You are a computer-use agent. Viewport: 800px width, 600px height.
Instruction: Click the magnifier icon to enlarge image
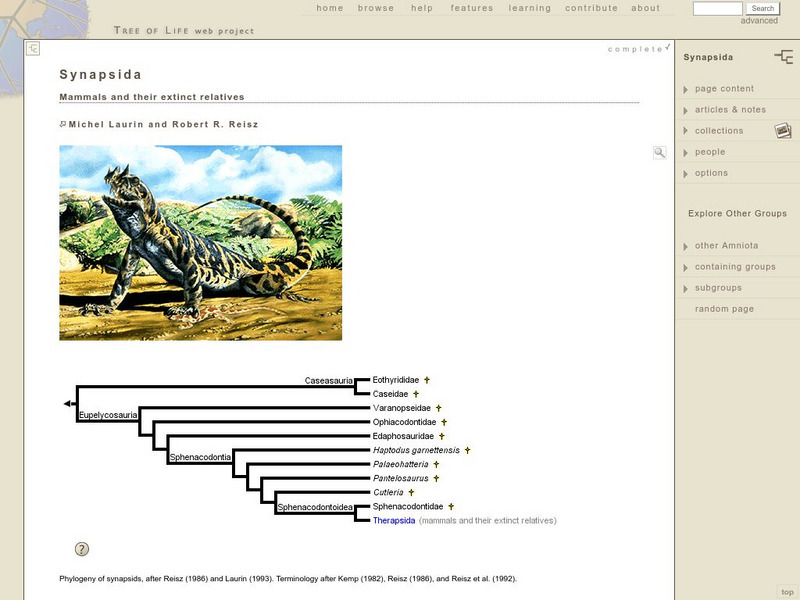click(659, 153)
